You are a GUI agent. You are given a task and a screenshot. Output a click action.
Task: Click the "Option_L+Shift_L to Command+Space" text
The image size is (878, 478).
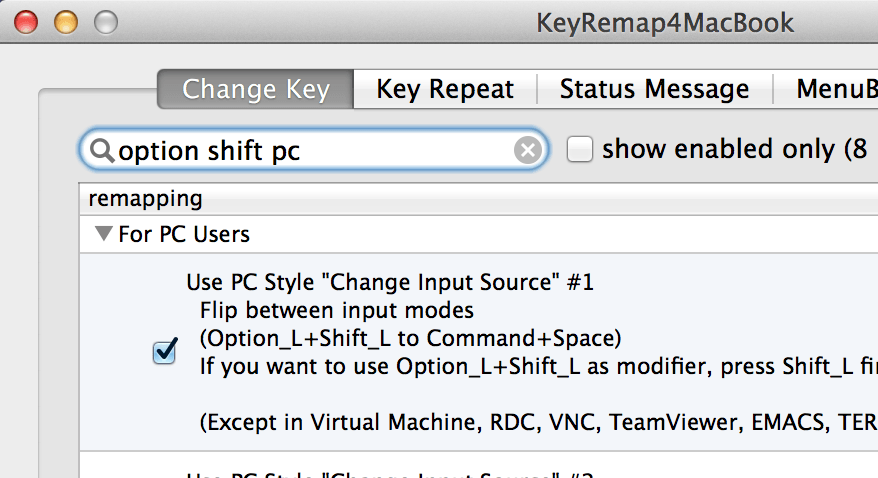(410, 336)
